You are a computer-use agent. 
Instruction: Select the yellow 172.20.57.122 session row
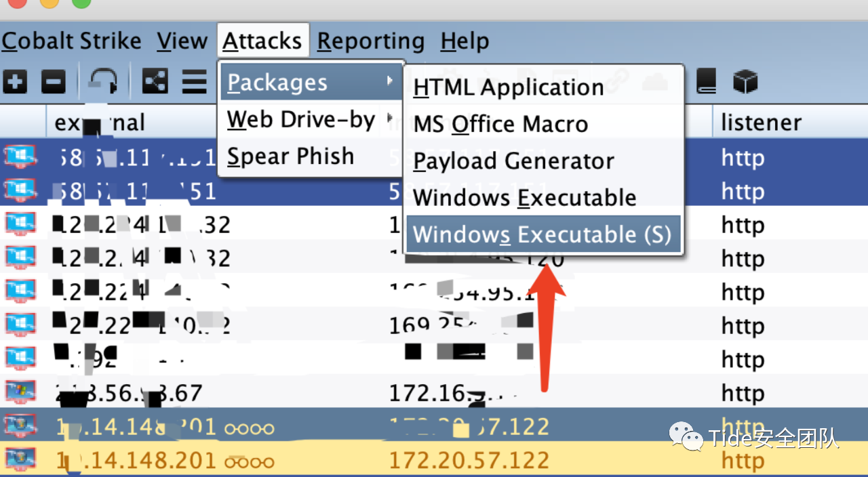pos(434,461)
